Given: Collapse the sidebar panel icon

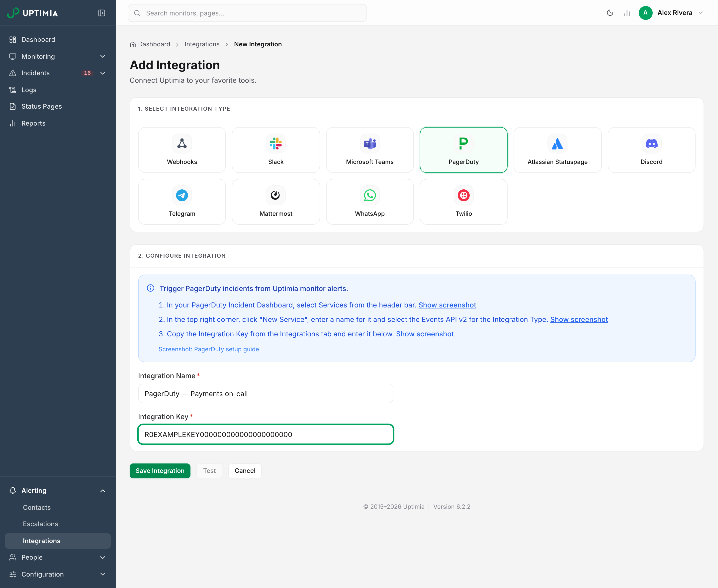Looking at the screenshot, I should tap(102, 13).
